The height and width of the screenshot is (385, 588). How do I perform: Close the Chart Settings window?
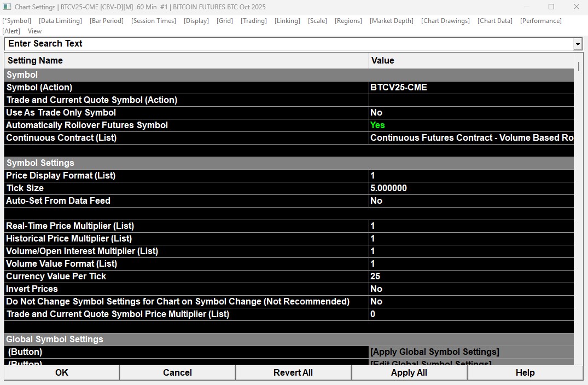(x=577, y=7)
